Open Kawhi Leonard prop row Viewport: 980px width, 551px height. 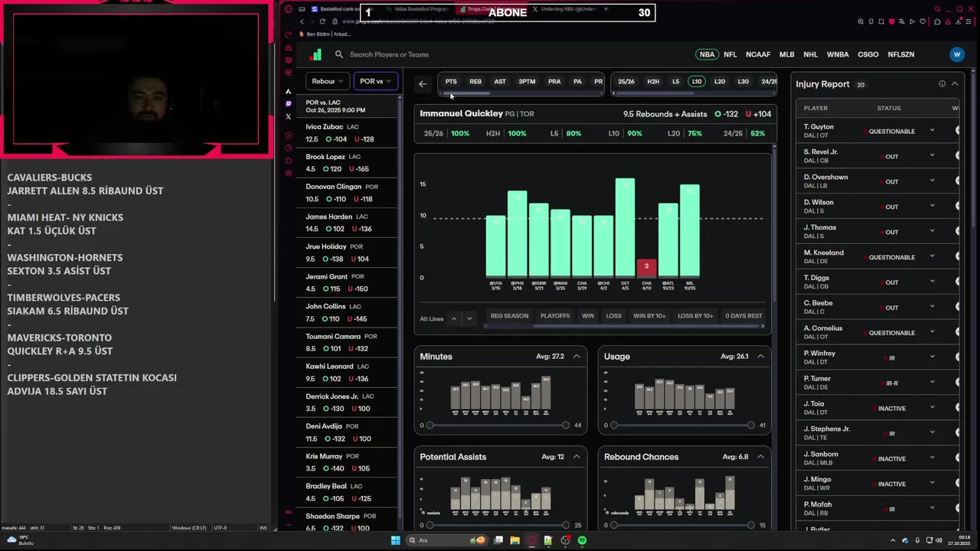348,372
